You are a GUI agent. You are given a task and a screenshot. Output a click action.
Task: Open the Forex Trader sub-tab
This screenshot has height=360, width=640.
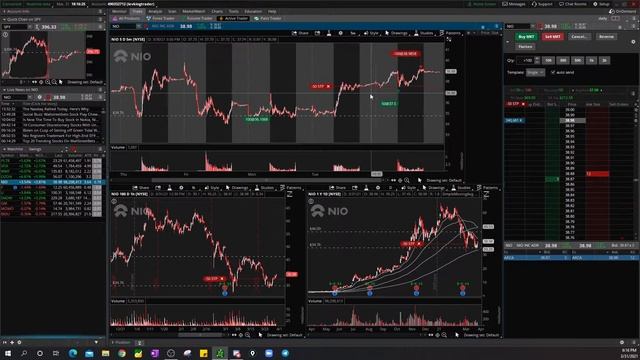(160, 18)
